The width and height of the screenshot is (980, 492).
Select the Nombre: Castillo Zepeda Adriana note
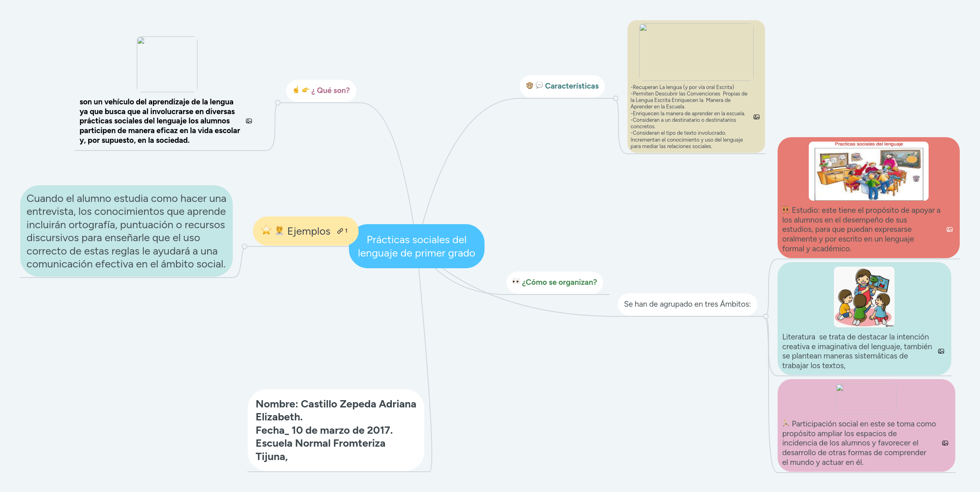(x=336, y=430)
